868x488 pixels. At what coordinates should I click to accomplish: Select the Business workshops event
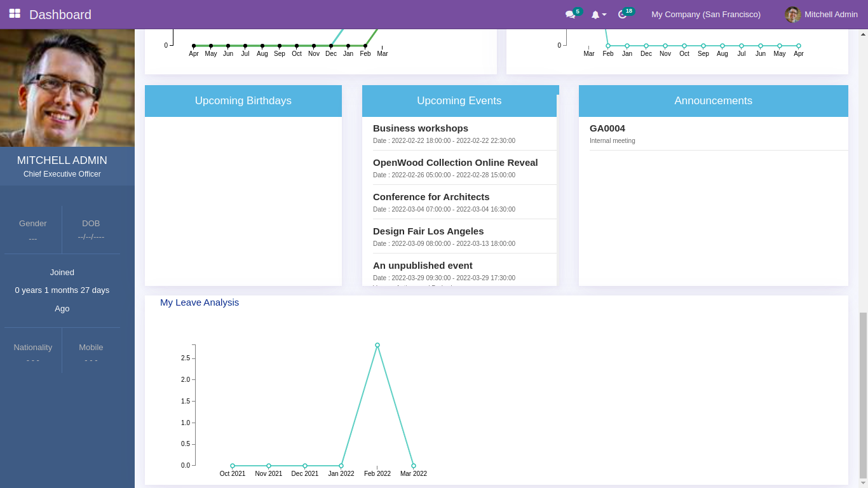421,128
